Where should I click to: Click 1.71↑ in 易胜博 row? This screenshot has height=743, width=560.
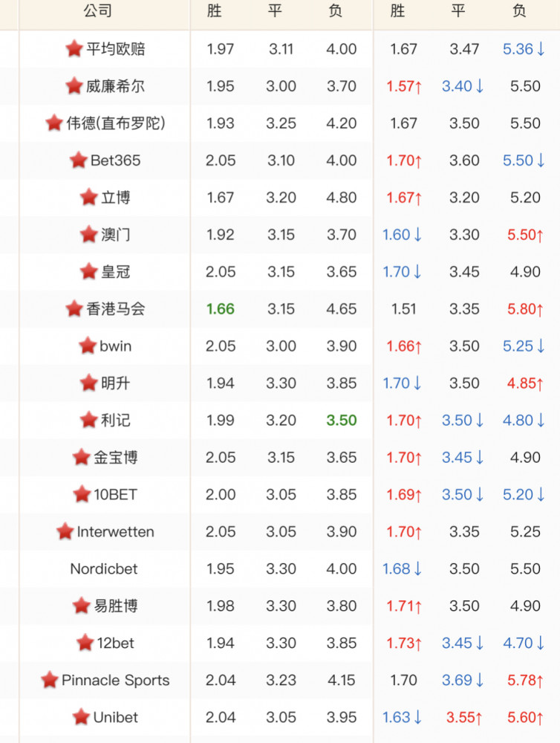point(404,606)
